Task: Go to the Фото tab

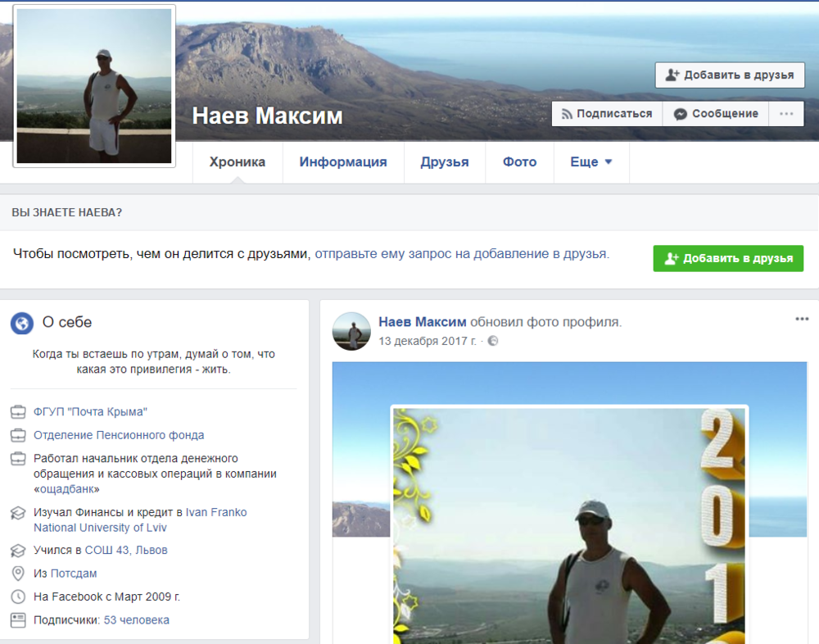Action: coord(519,162)
